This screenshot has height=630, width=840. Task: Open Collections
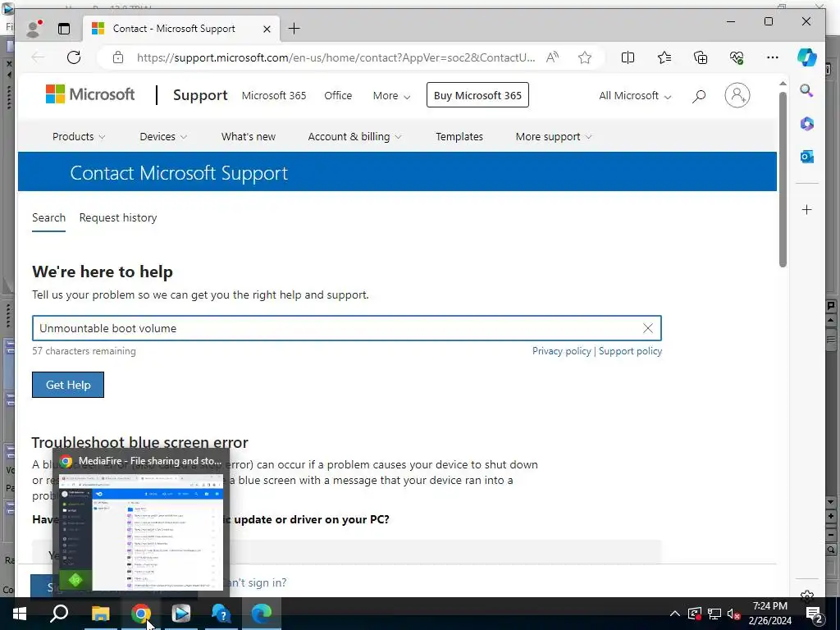[x=701, y=57]
